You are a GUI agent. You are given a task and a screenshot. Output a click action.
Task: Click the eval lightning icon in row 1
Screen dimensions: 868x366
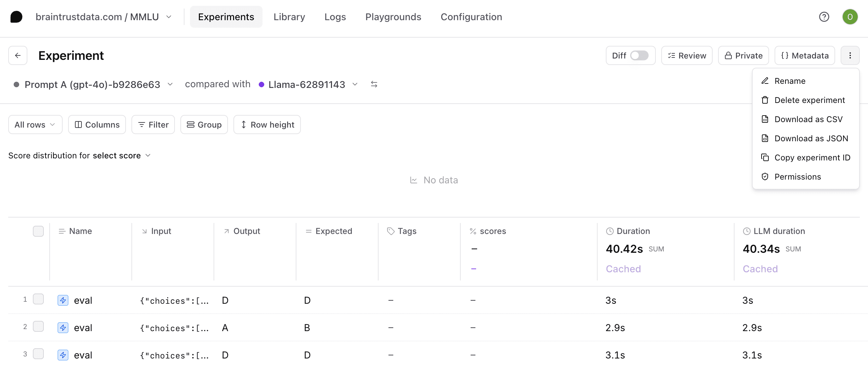pos(63,300)
